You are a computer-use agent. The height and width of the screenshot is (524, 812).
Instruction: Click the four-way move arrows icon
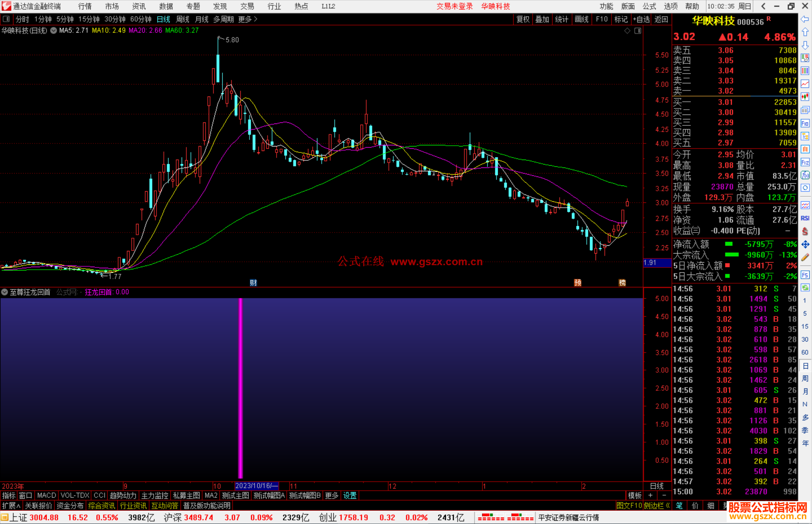(x=805, y=245)
